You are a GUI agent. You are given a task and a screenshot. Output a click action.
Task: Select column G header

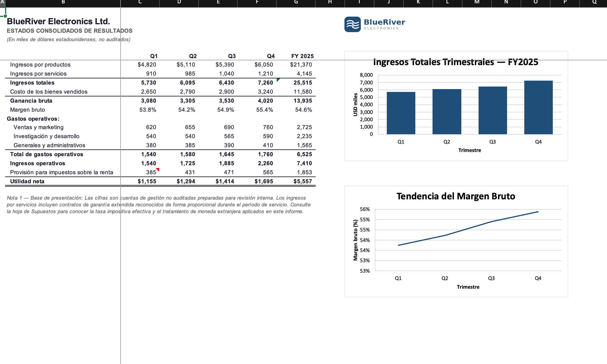(x=296, y=3)
